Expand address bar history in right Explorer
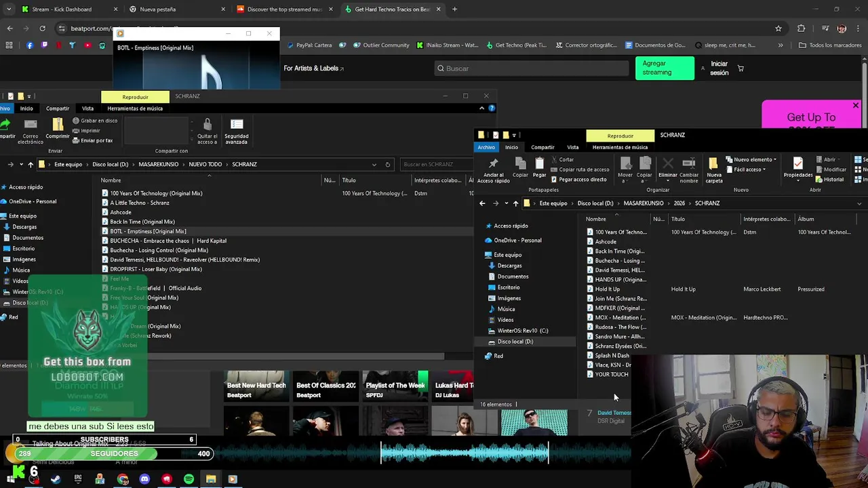The height and width of the screenshot is (488, 868). 859,203
